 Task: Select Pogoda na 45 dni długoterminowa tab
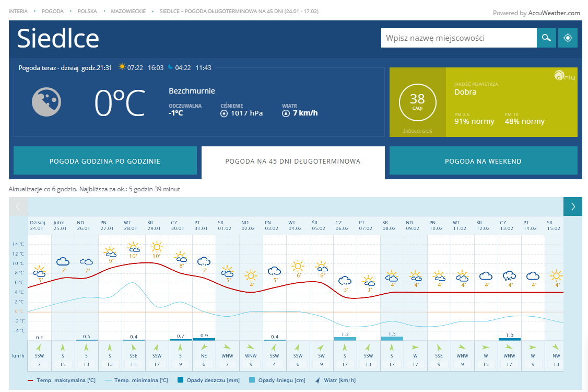(x=293, y=161)
